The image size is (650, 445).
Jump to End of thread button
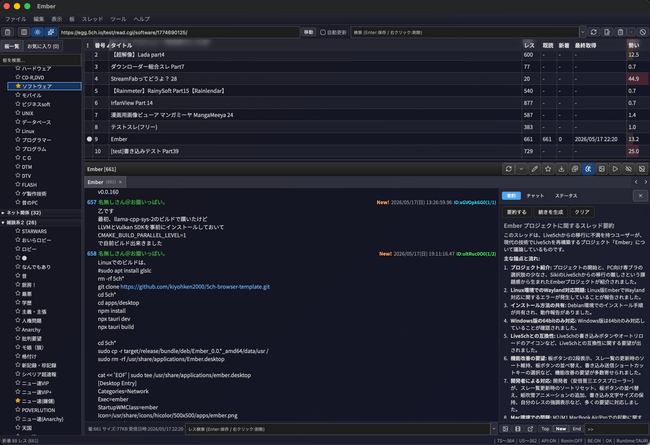tap(577, 429)
